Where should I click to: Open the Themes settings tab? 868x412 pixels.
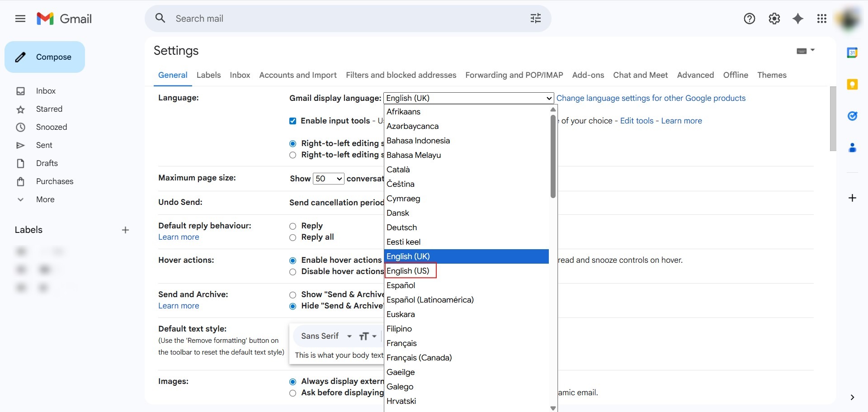[771, 75]
